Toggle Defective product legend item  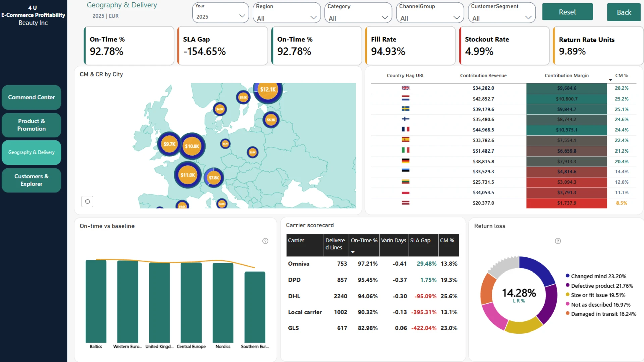[599, 286]
